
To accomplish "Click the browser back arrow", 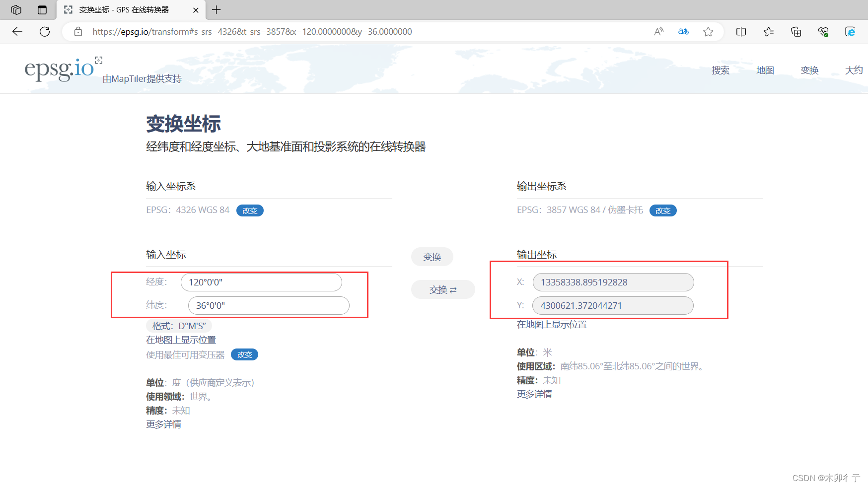I will 17,32.
